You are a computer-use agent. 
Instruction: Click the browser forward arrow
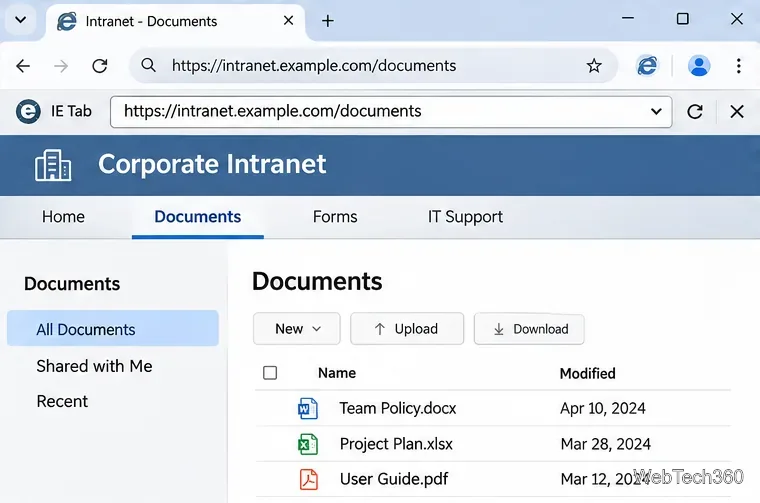[x=61, y=66]
